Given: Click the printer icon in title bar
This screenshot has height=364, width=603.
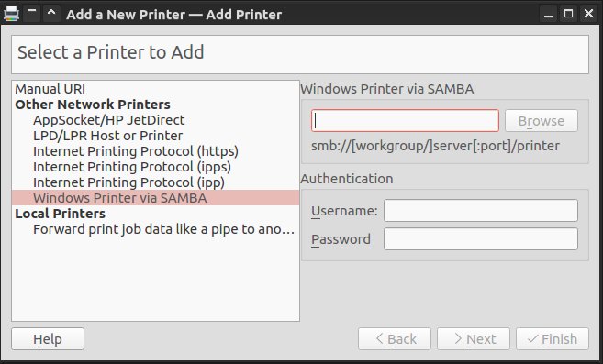Looking at the screenshot, I should point(11,14).
